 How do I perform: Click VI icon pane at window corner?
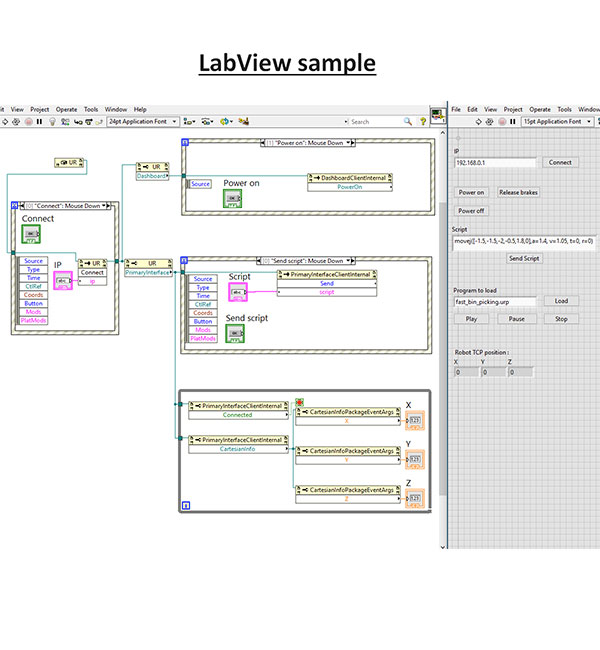(x=438, y=115)
